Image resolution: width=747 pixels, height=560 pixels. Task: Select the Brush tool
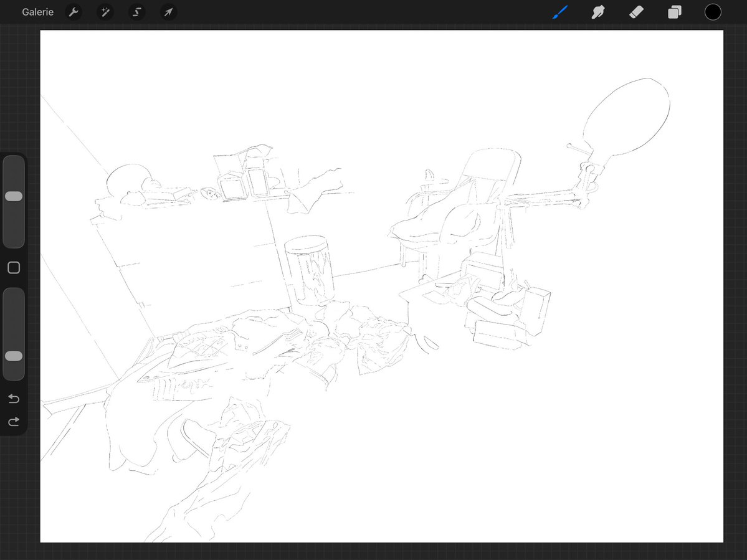[x=560, y=12]
